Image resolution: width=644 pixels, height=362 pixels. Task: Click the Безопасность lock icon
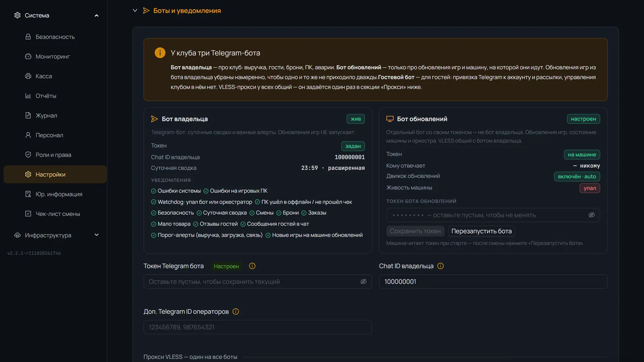(28, 37)
